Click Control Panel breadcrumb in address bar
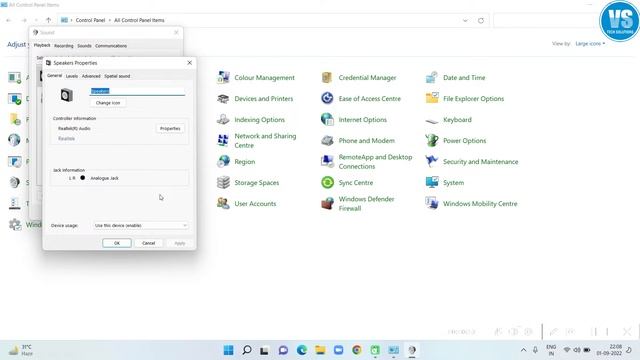The image size is (640, 360). (90, 20)
